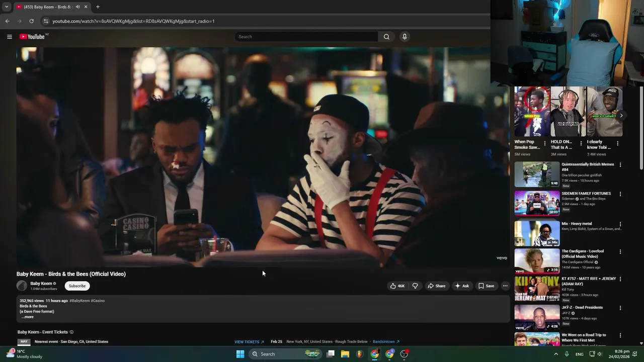
Task: Open options for Quintessentially British Memes video
Action: pyautogui.click(x=620, y=165)
